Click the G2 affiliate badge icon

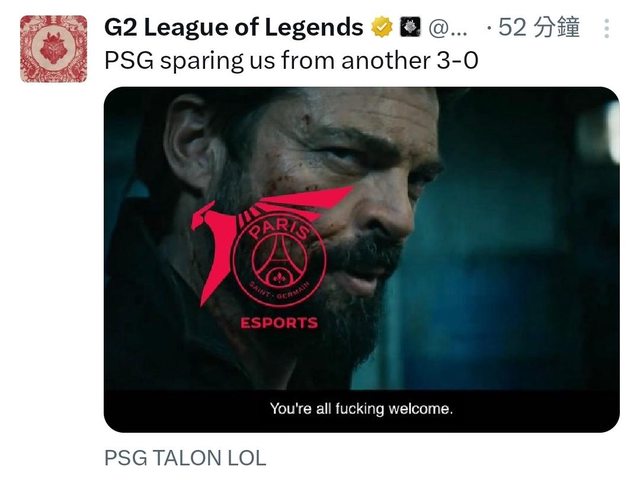click(x=410, y=27)
